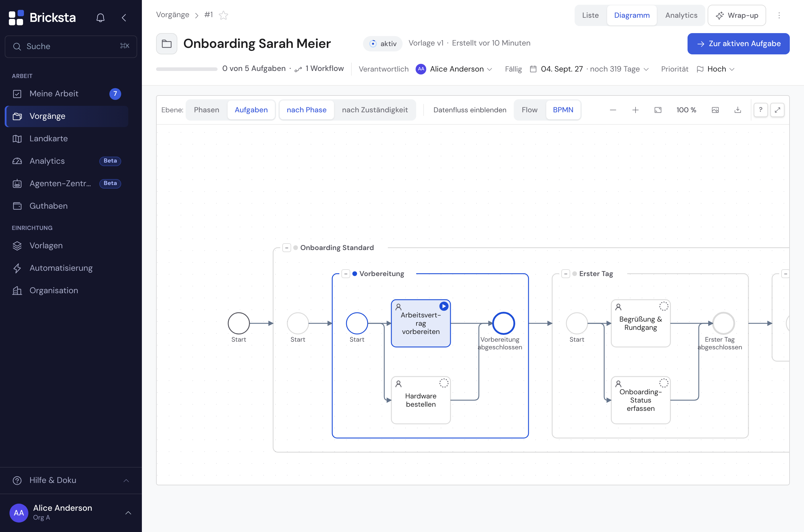This screenshot has height=532, width=804.
Task: Collapse the Vorbereitung phase
Action: 346,274
